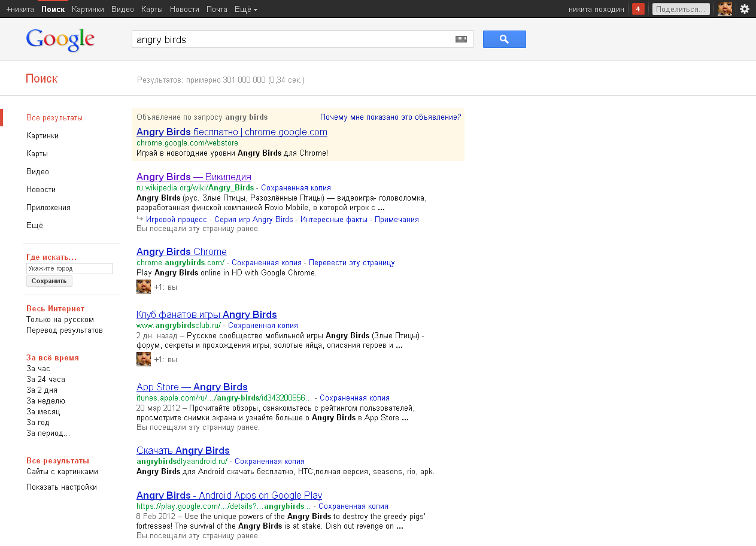Click the blue magnifier search button
This screenshot has width=756, height=546.
(x=504, y=40)
